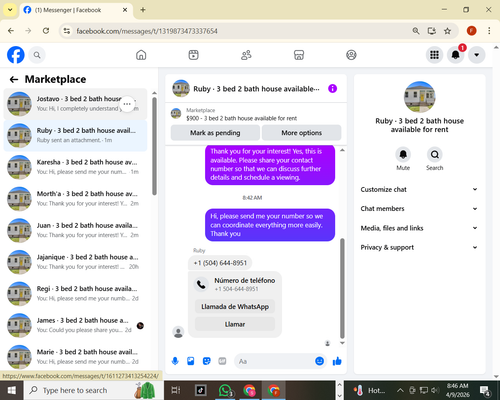
Task: Open the three-dot options on Jostavo chat
Action: point(127,104)
